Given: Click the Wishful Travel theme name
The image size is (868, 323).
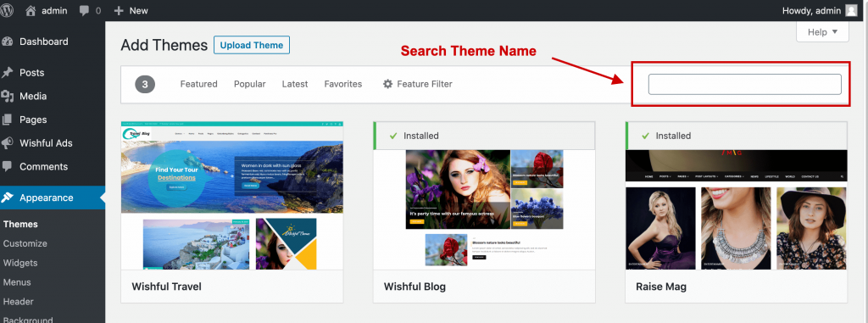Looking at the screenshot, I should 167,287.
